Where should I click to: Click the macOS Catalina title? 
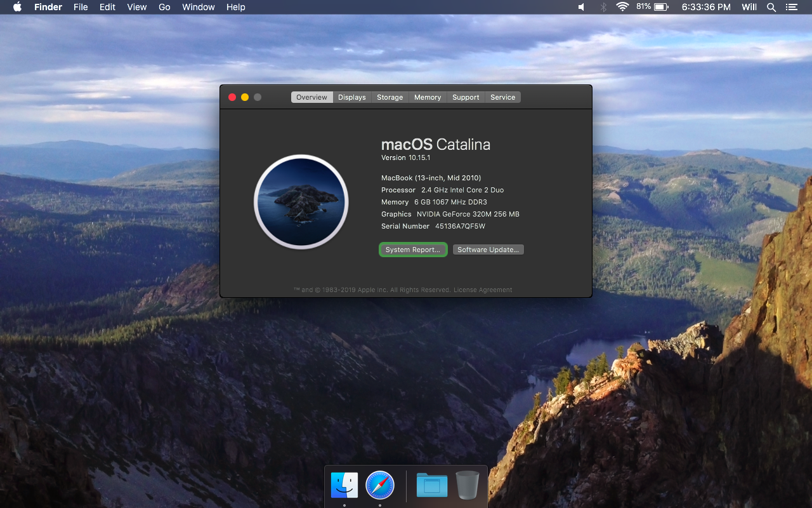[x=436, y=144]
